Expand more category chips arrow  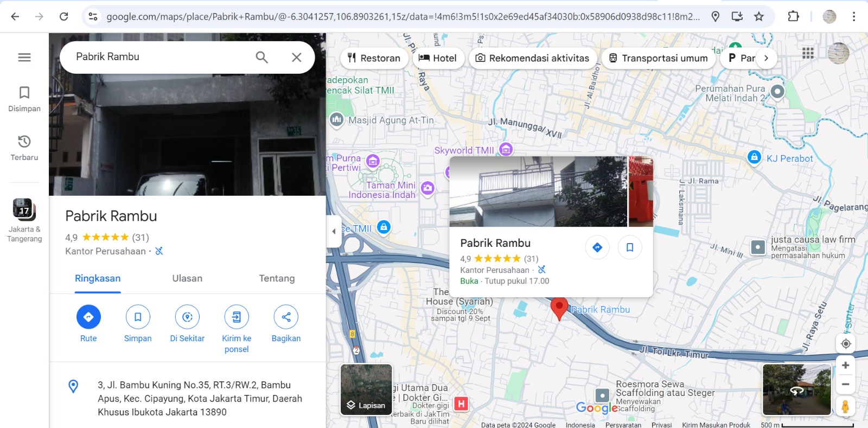[x=766, y=58]
